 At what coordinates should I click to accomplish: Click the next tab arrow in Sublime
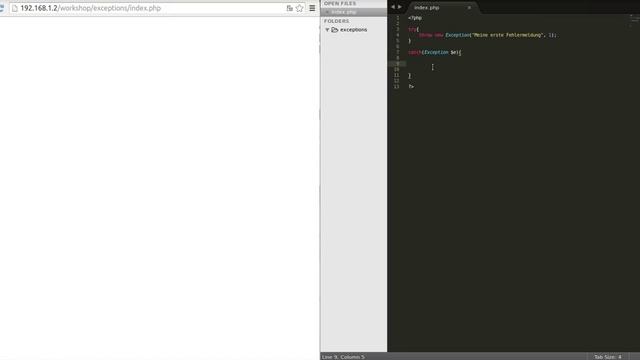[x=400, y=7]
